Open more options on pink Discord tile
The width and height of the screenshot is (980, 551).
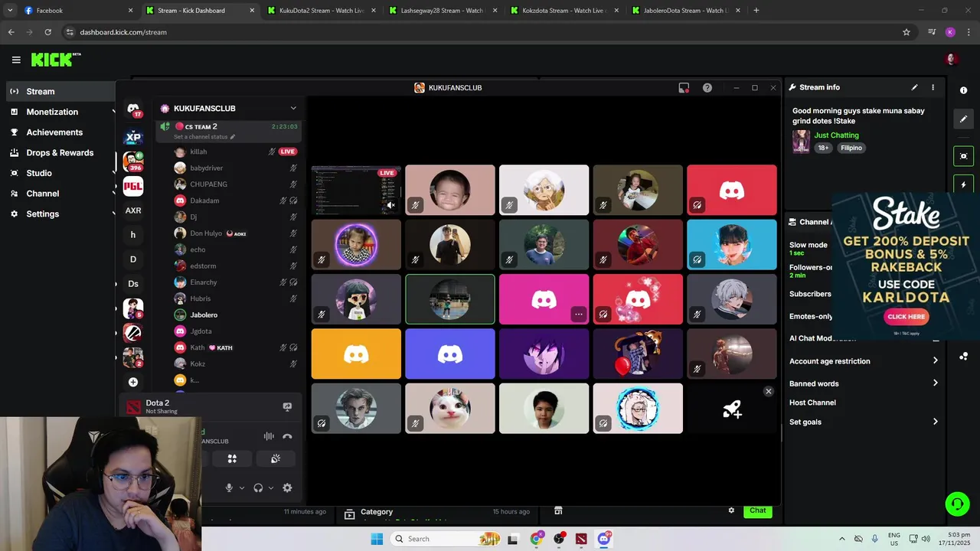579,314
